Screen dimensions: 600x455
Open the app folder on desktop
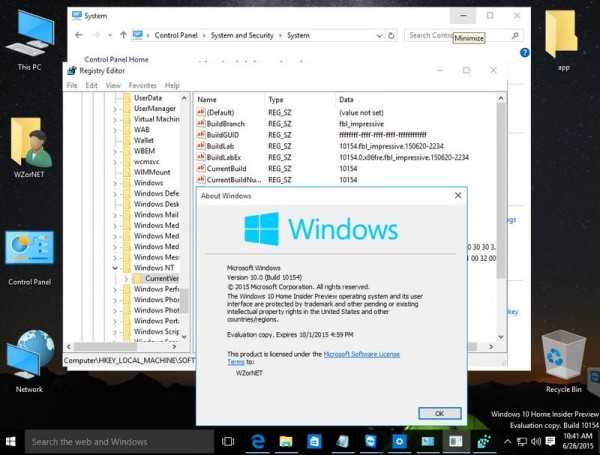(x=561, y=40)
